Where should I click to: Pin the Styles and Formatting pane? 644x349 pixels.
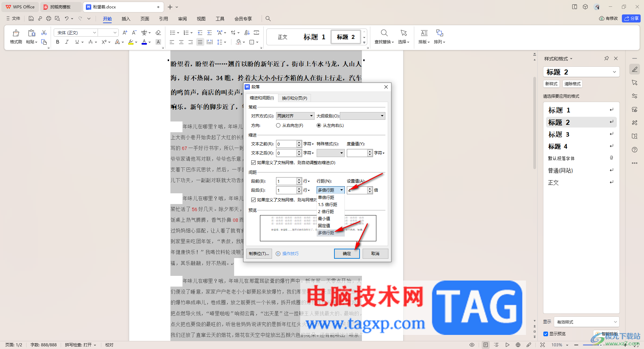click(606, 58)
